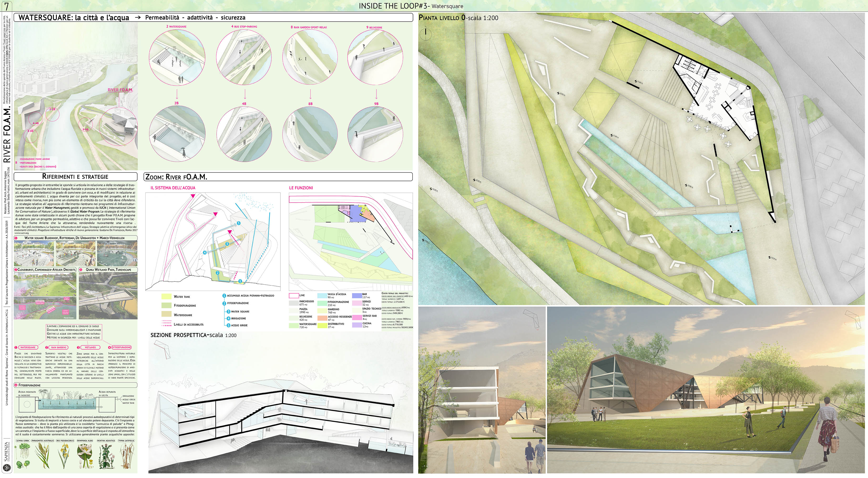Click the Riferimenti e Strategie header
The height and width of the screenshot is (478, 868).
click(x=75, y=177)
